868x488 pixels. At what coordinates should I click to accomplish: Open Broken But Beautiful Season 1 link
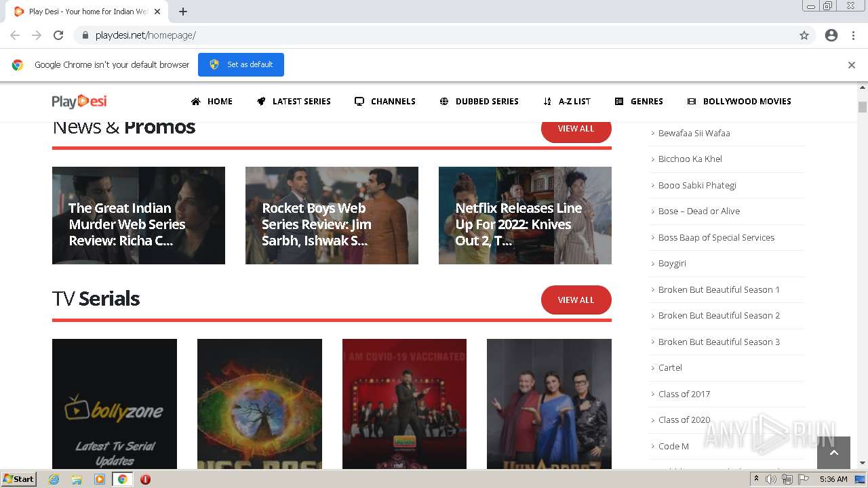(719, 290)
